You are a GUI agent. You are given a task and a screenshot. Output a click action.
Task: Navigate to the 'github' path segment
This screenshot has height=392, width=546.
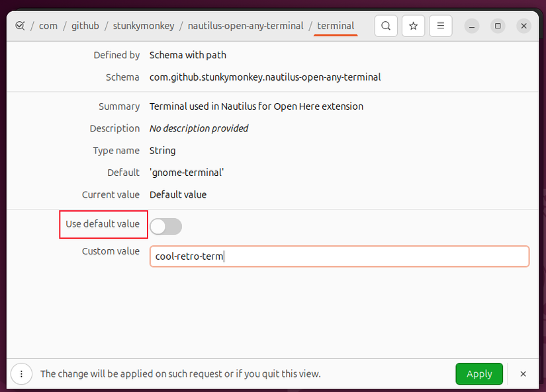coord(85,26)
